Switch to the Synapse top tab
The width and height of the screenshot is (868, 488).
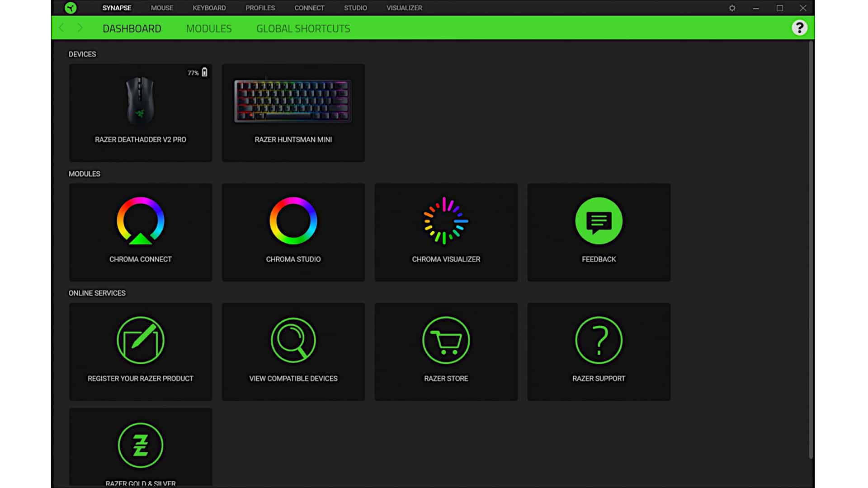117,8
